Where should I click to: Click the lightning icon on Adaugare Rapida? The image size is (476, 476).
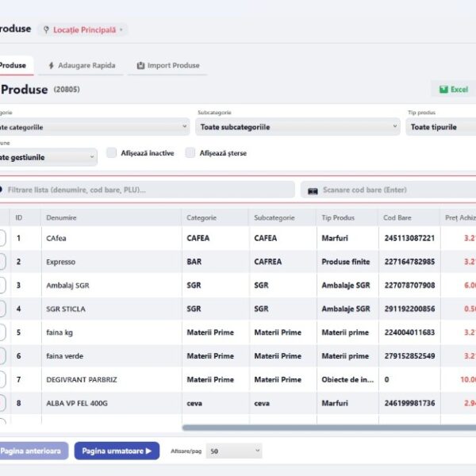pos(52,65)
